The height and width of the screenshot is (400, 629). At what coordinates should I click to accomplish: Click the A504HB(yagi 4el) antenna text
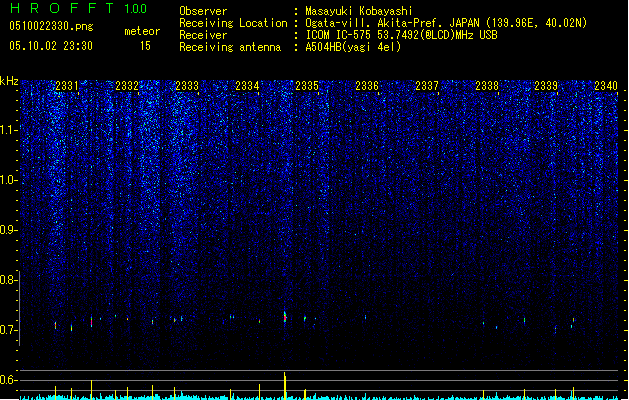click(353, 47)
